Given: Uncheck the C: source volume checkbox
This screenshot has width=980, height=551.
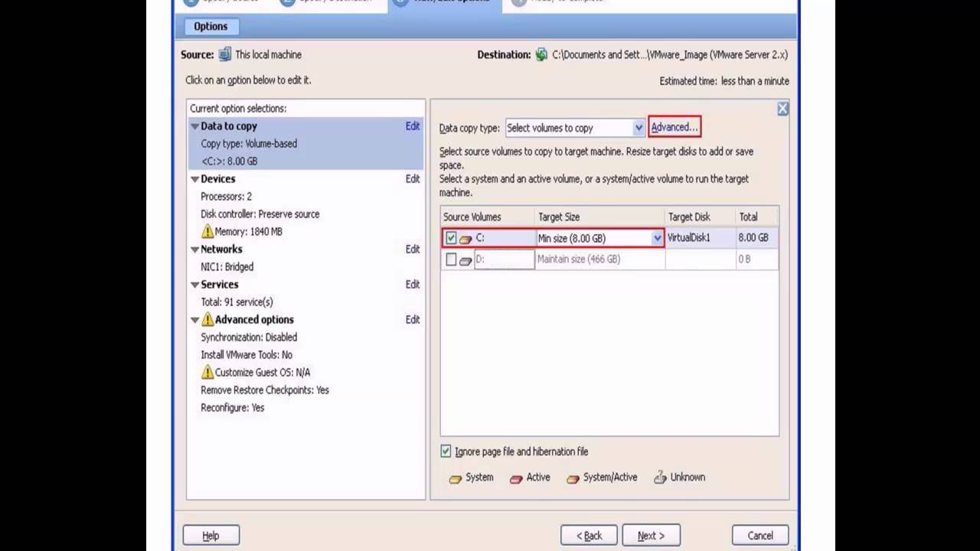Looking at the screenshot, I should [x=451, y=238].
